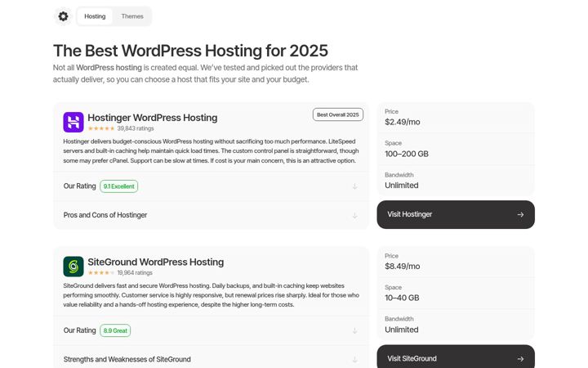Select the Hosting tab
Image resolution: width=588 pixels, height=368 pixels.
point(95,16)
